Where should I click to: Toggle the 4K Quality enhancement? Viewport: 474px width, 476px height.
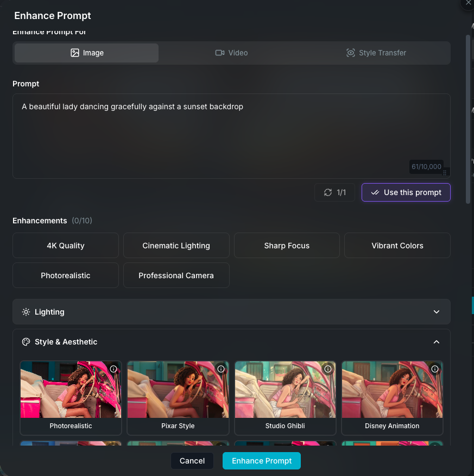(x=65, y=245)
